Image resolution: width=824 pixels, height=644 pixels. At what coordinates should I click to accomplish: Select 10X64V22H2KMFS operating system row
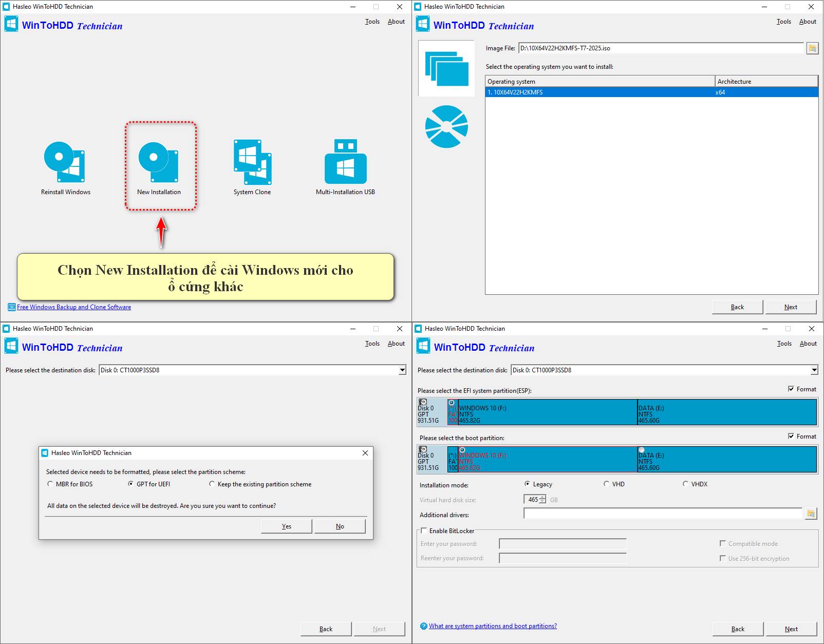pyautogui.click(x=651, y=92)
